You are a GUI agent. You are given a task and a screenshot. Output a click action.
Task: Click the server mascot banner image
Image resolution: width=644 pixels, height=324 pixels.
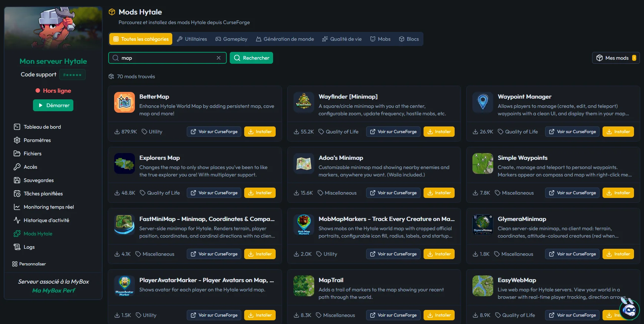[53, 28]
